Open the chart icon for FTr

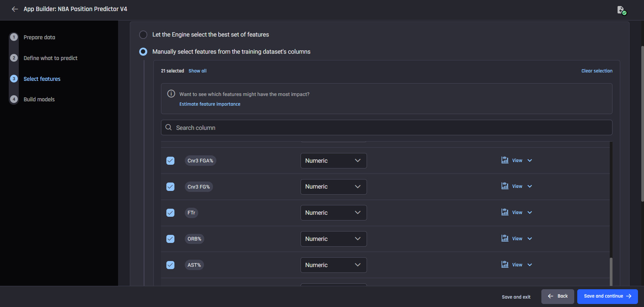(x=505, y=212)
